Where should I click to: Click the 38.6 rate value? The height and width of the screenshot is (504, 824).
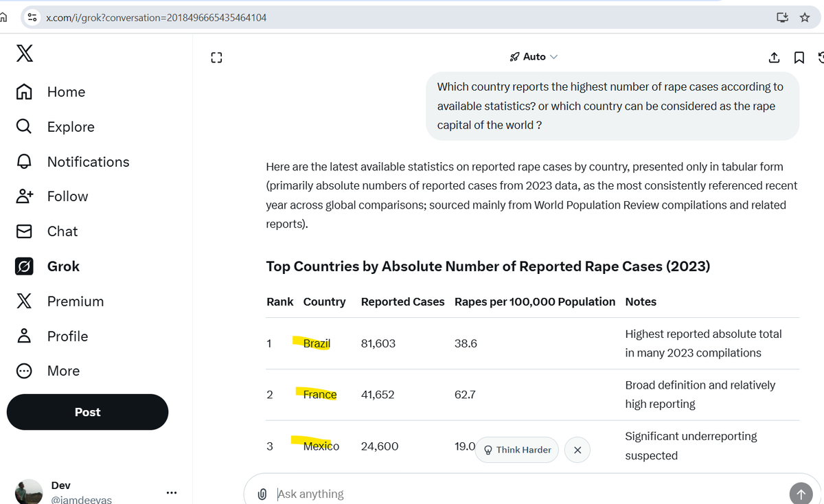[466, 343]
